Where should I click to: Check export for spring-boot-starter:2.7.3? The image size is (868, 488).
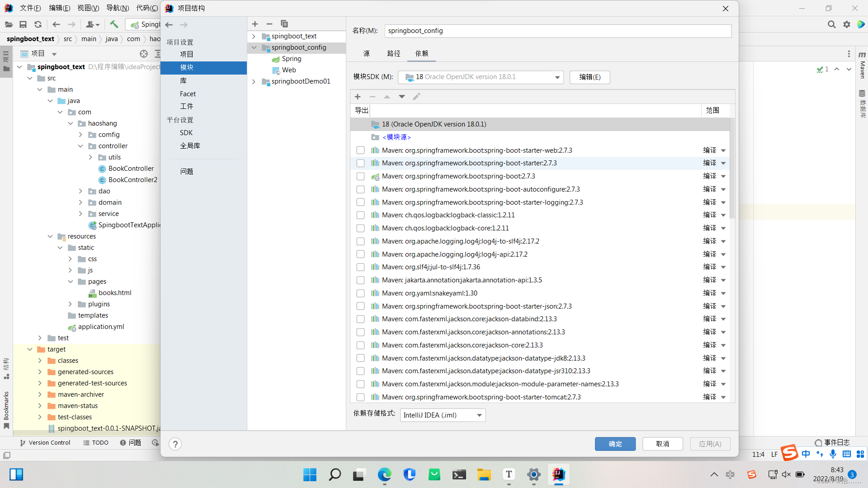click(360, 163)
